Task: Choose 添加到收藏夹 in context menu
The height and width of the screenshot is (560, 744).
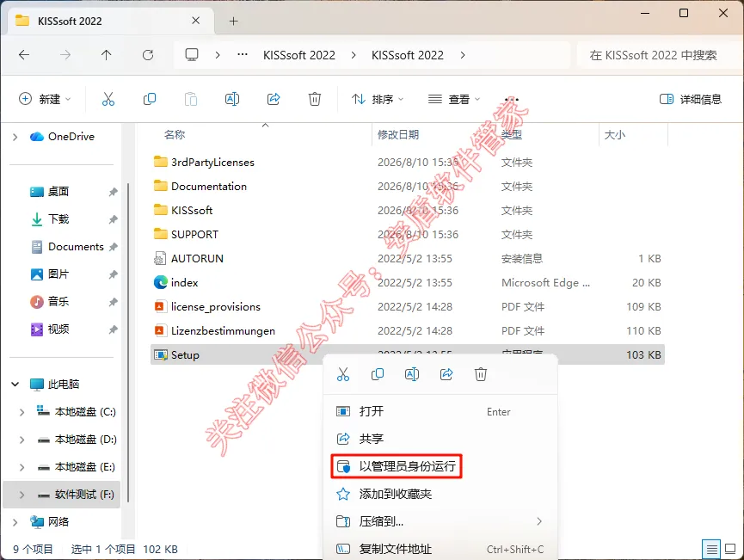Action: click(440, 494)
